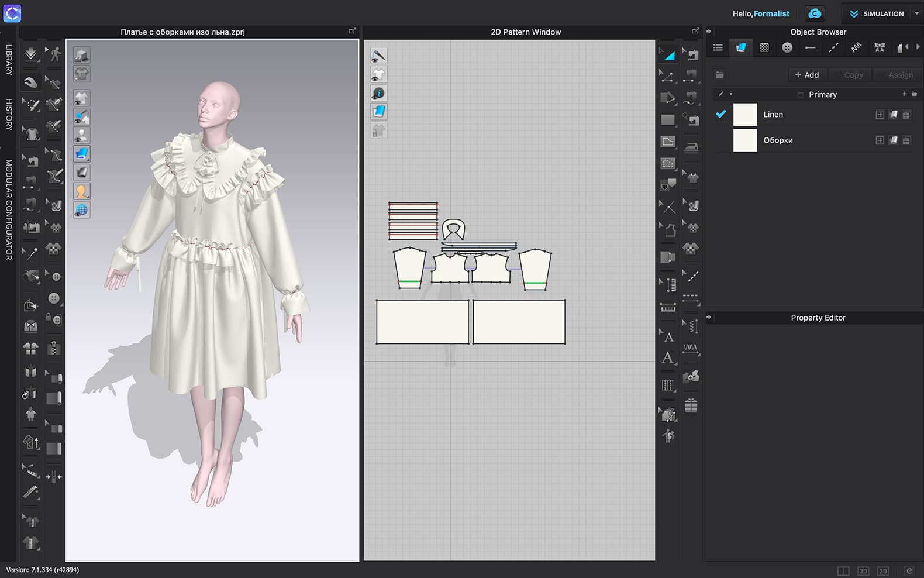
Task: Toggle show avatar in 3D window
Action: tap(81, 135)
